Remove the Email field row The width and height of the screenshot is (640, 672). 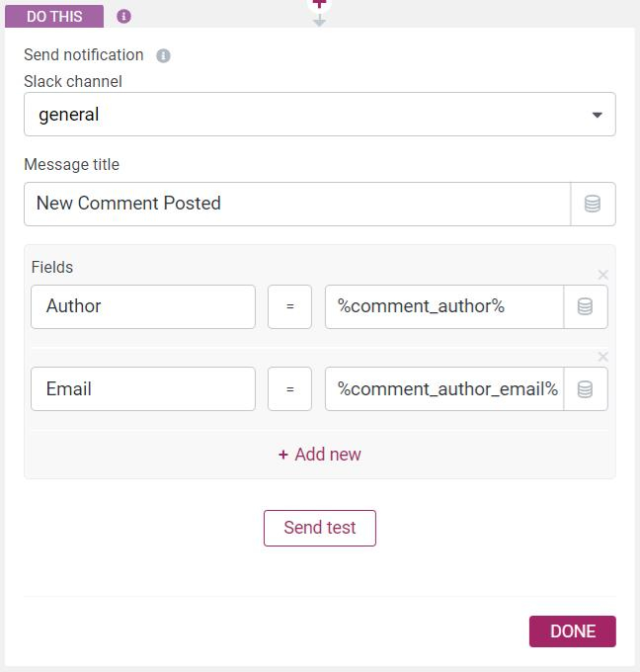click(x=603, y=357)
